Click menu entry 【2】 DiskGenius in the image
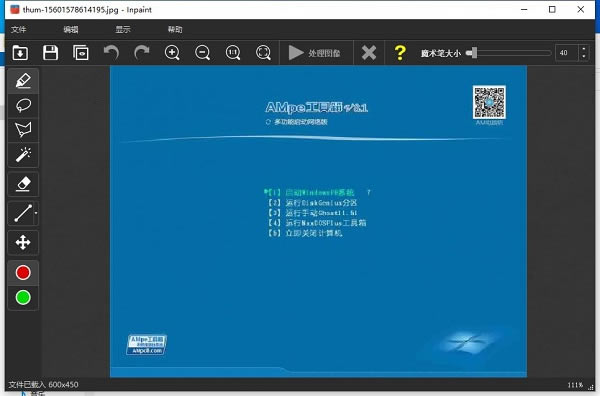The width and height of the screenshot is (600, 396). coord(313,202)
